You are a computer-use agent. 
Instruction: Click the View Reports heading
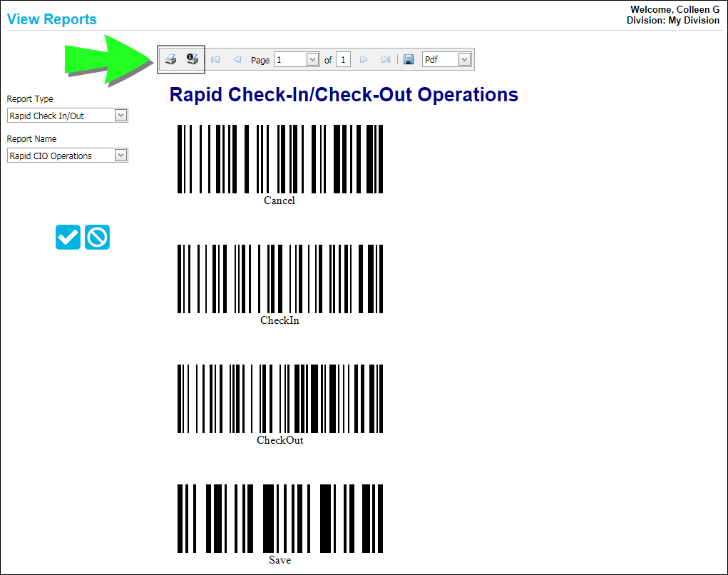51,19
